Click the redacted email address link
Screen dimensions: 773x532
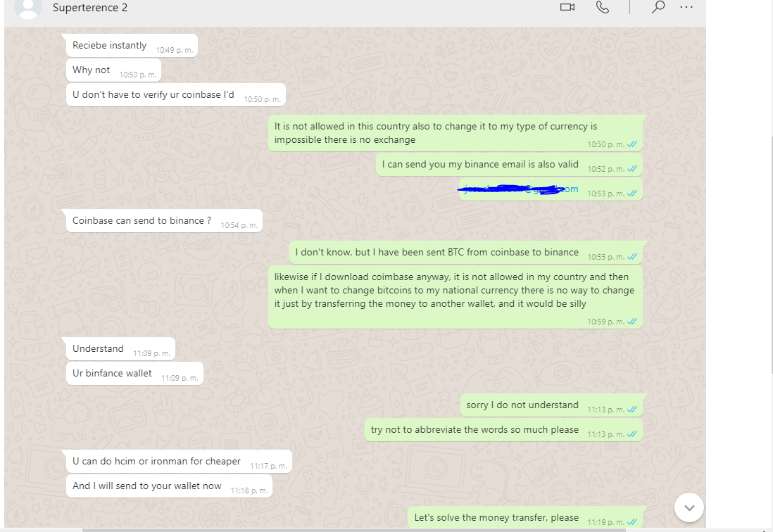pyautogui.click(x=520, y=189)
